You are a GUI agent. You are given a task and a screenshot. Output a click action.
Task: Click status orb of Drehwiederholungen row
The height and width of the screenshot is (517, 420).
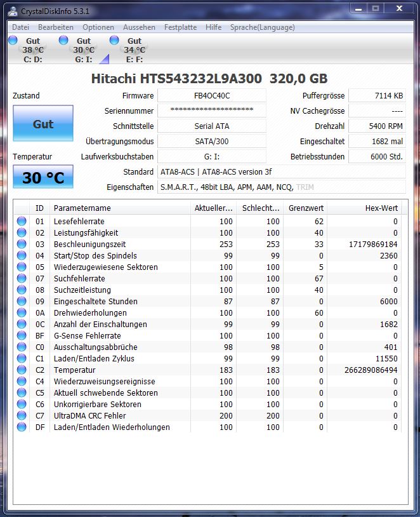[22, 312]
